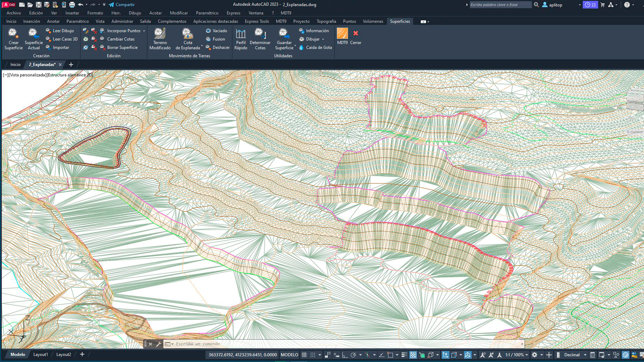644x362 pixels.
Task: Click the Autodesk App Store cart icon
Action: point(602,5)
